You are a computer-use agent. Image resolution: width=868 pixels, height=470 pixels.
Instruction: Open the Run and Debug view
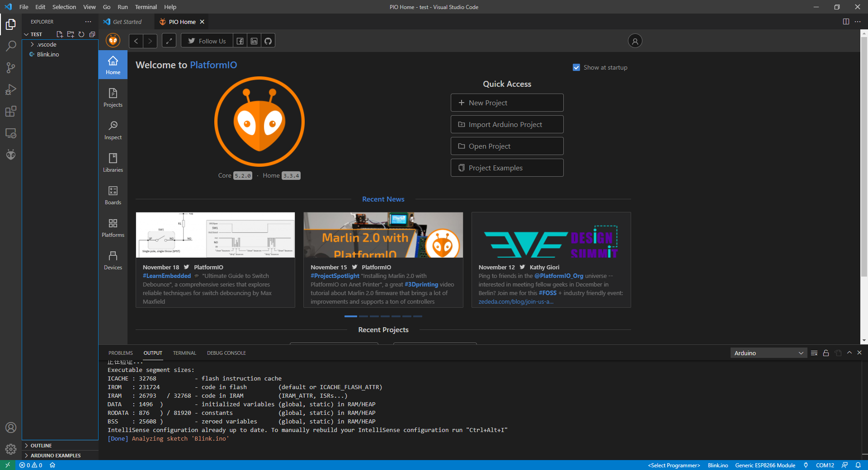click(11, 89)
